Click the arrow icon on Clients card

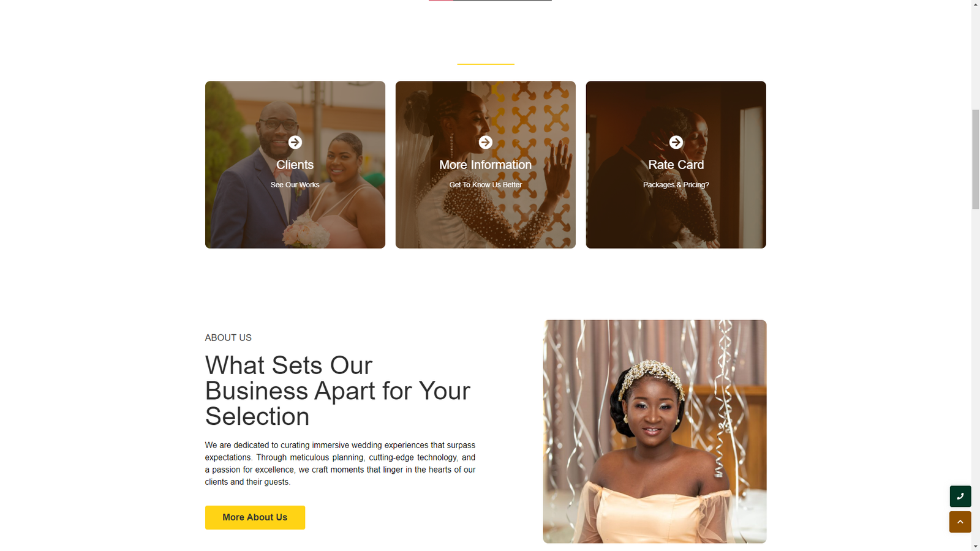tap(295, 142)
